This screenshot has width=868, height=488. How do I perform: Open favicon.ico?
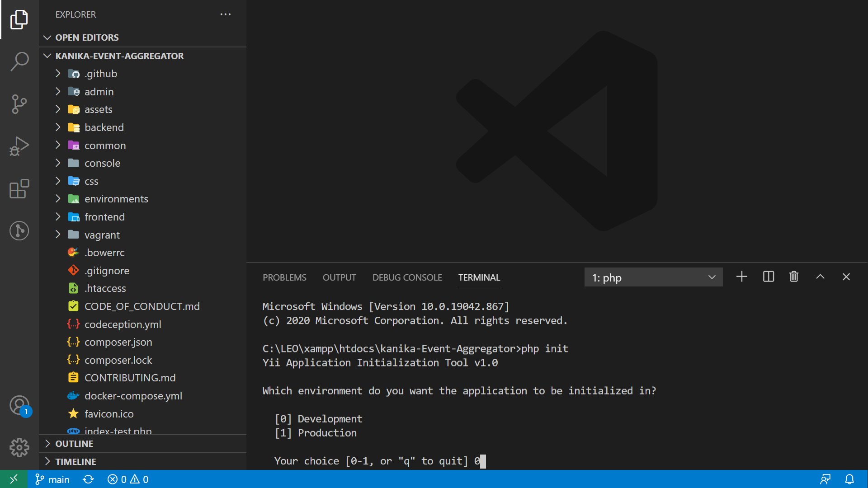143,414
